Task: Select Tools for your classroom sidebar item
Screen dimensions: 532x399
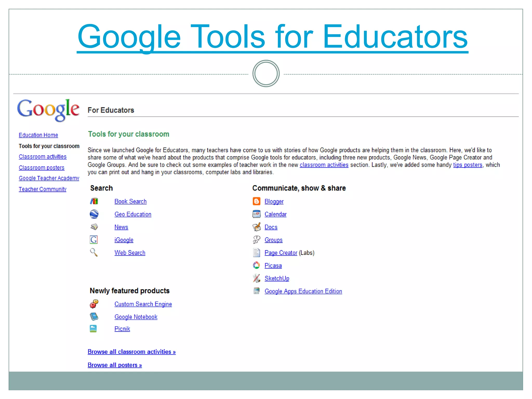Action: (x=49, y=146)
